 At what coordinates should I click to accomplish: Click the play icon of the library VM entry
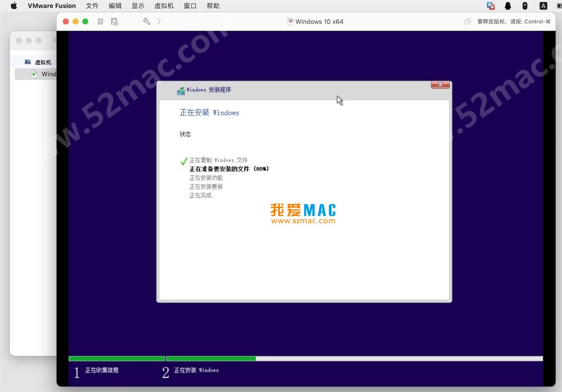[34, 74]
